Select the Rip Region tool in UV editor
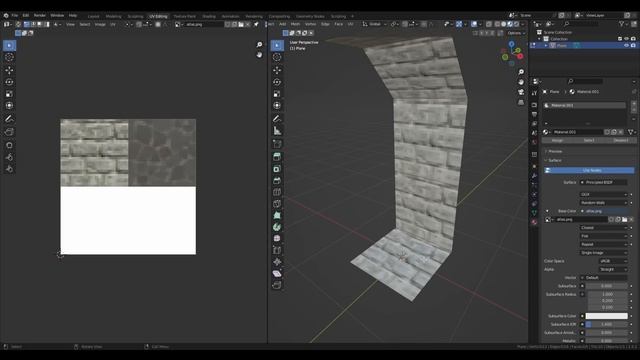Image resolution: width=640 pixels, height=360 pixels. click(x=9, y=132)
